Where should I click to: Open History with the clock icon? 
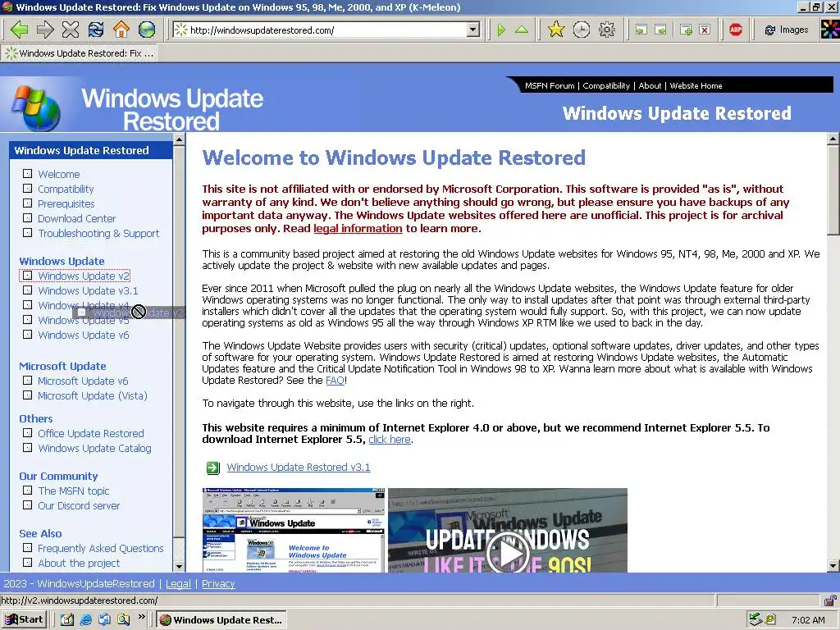582,30
